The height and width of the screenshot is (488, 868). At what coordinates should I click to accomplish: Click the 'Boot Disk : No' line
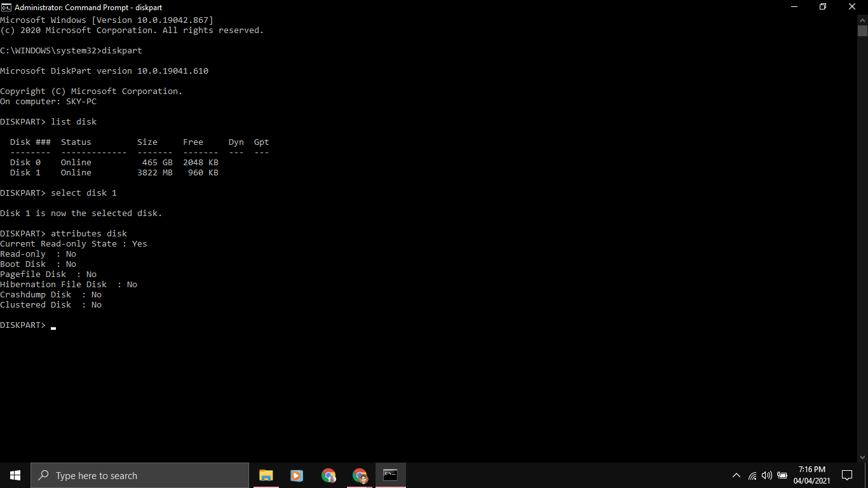[38, 264]
